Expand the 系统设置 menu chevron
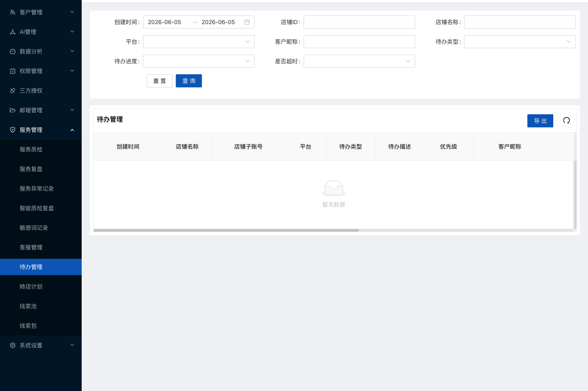Image resolution: width=588 pixels, height=391 pixels. [72, 345]
